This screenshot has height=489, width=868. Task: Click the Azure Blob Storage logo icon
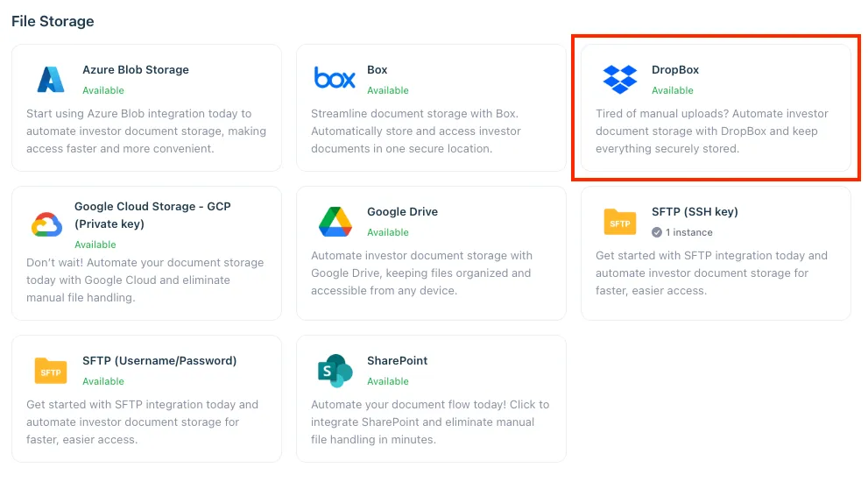[x=51, y=79]
